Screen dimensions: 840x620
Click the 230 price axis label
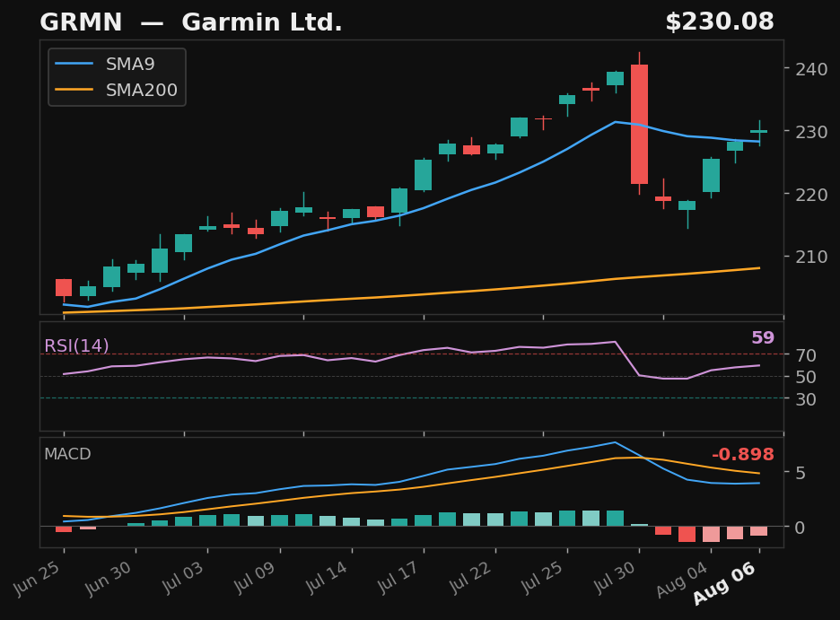point(811,132)
